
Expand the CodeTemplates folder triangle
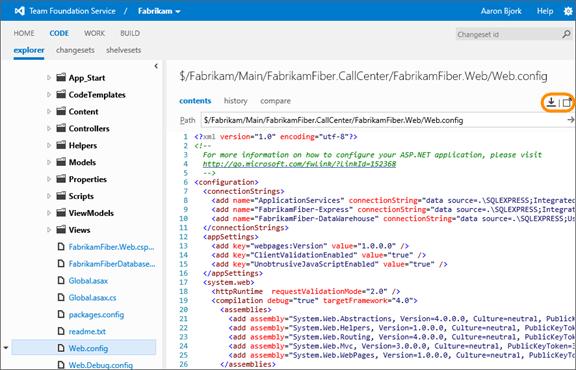tap(49, 94)
